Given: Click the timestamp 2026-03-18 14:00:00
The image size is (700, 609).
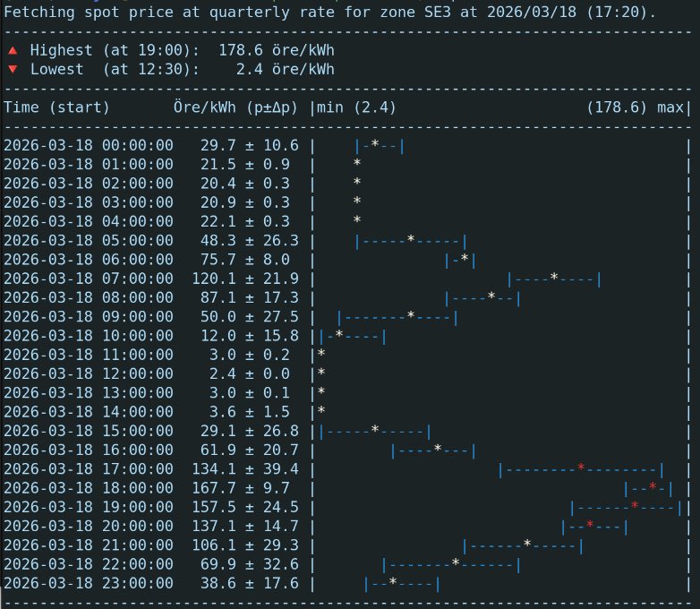Looking at the screenshot, I should tap(89, 412).
